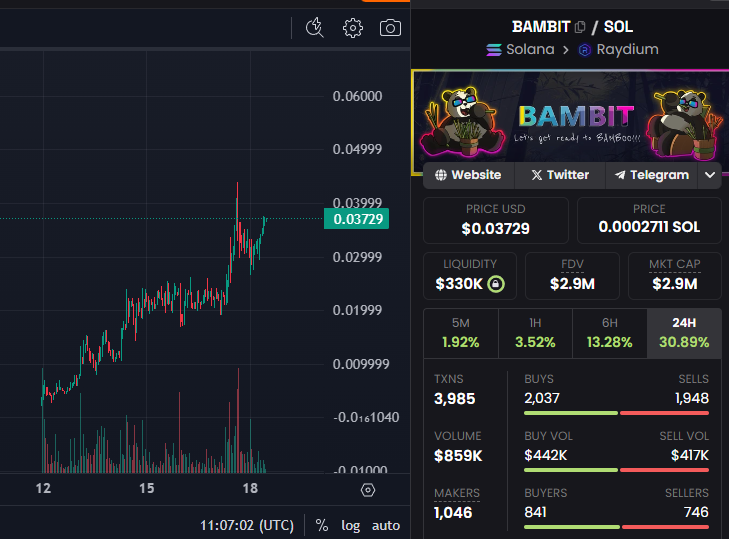Viewport: 729px width, 539px height.
Task: Toggle log scale on chart
Action: coord(351,526)
